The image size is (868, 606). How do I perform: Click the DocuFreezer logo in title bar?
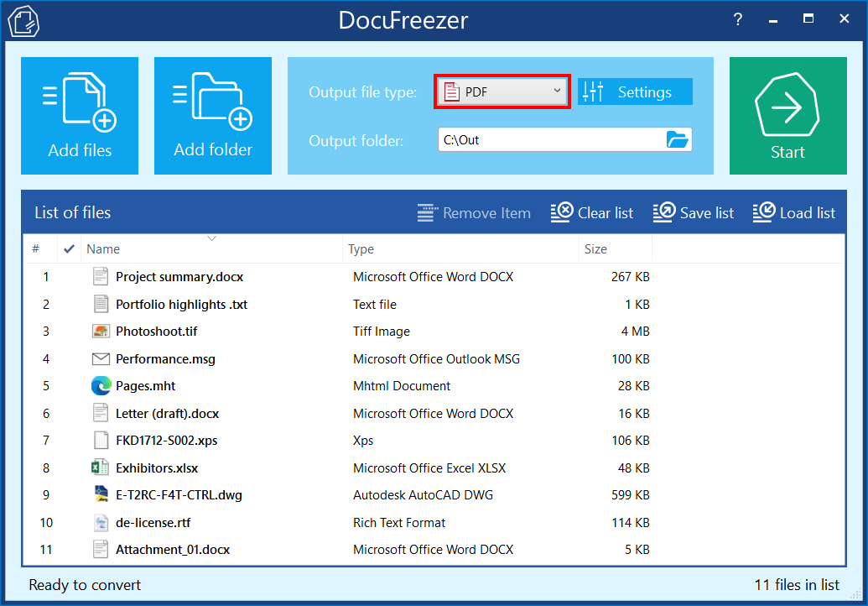click(x=23, y=21)
